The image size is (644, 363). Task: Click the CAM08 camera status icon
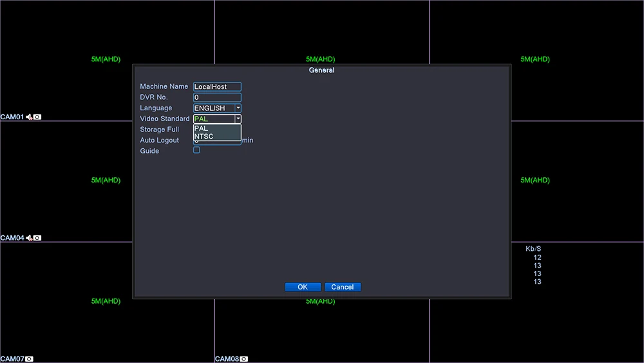pos(244,359)
